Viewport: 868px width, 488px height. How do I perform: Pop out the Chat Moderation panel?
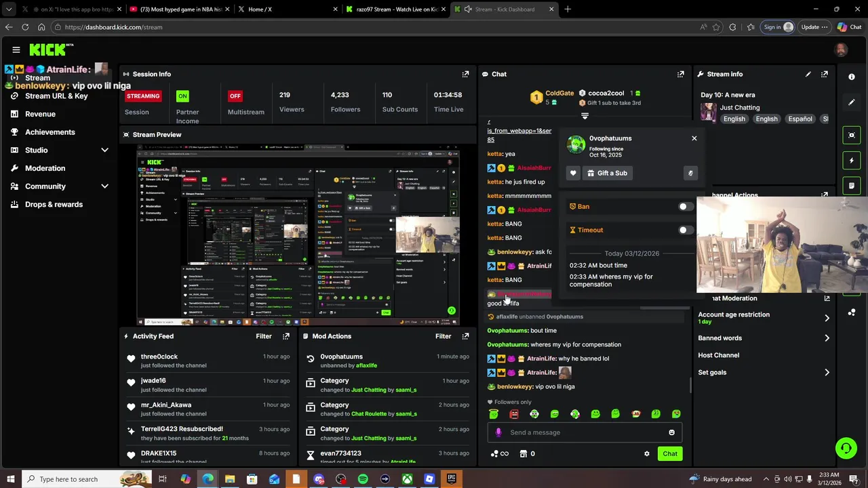click(827, 298)
